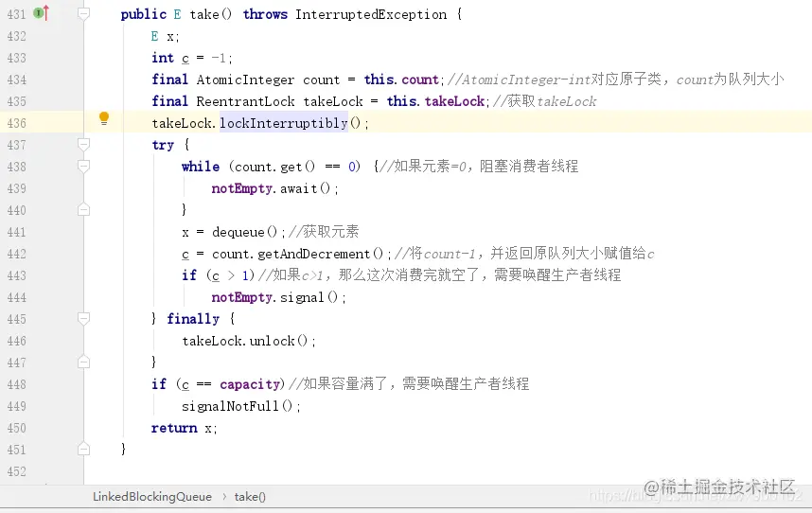Click the try keyword on line 437
The image size is (812, 513).
pyautogui.click(x=163, y=145)
